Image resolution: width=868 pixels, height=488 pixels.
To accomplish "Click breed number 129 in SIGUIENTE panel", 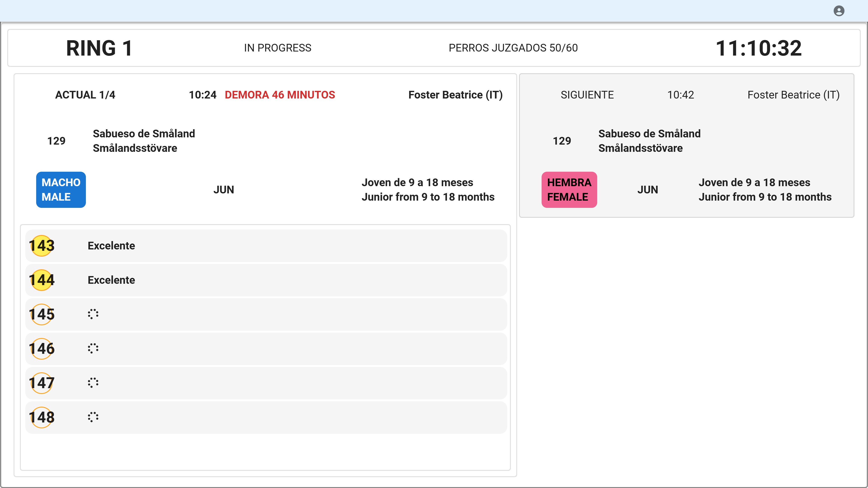I will tap(562, 141).
